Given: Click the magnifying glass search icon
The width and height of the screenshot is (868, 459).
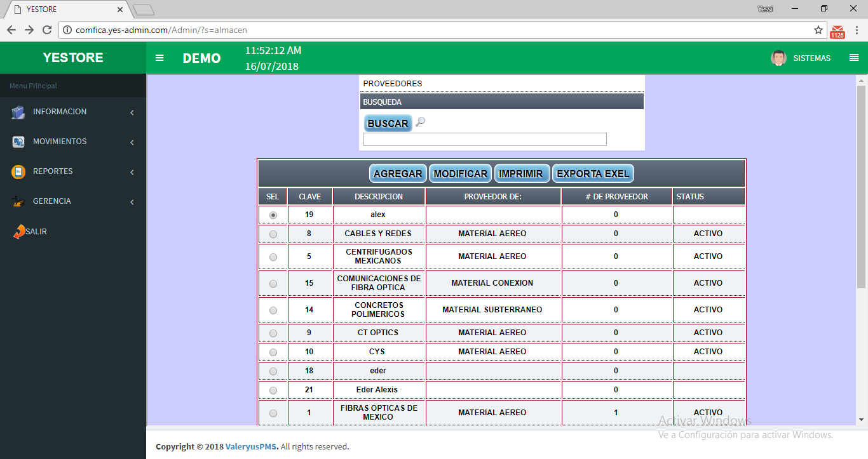Looking at the screenshot, I should (420, 123).
